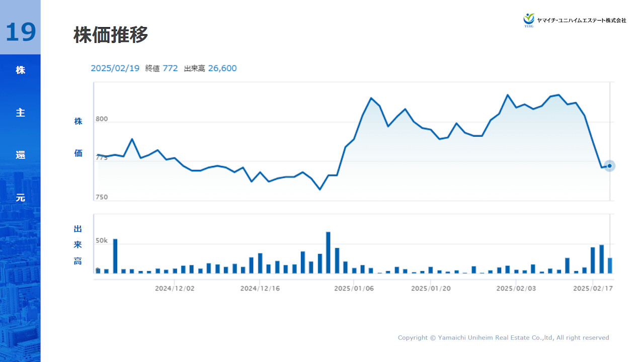This screenshot has height=362, width=644.
Task: Click the 2025/02/03 date axis label
Action: (516, 289)
